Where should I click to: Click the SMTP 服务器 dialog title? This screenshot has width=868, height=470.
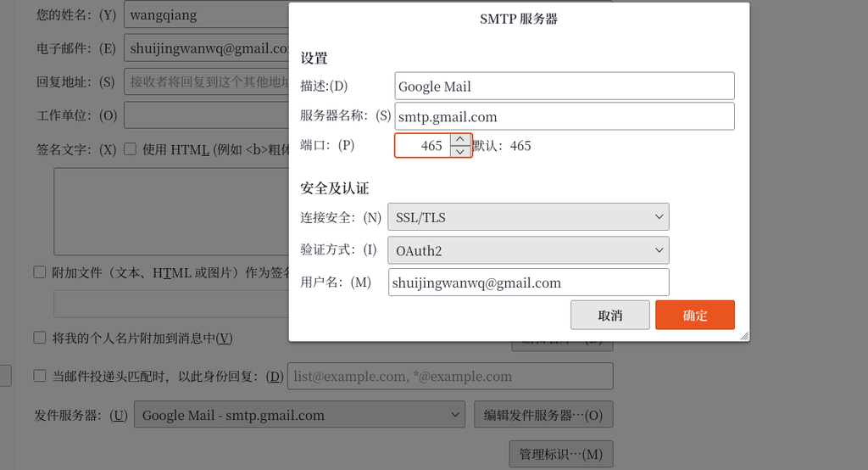[x=519, y=19]
